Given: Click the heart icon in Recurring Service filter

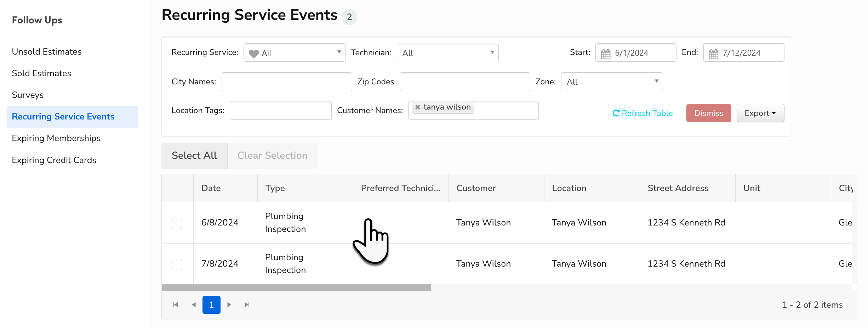Looking at the screenshot, I should (x=254, y=52).
